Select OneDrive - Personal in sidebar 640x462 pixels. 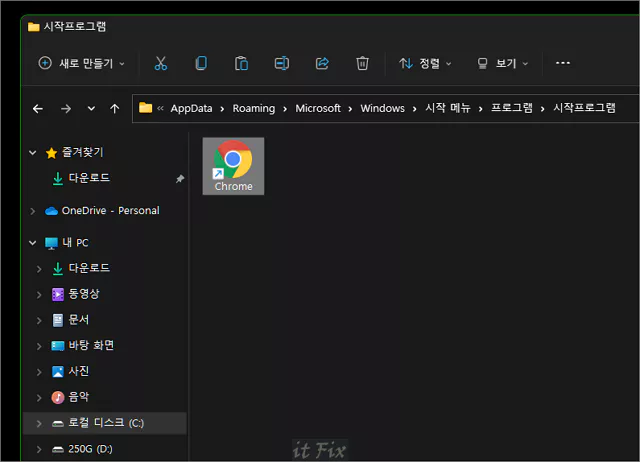click(110, 211)
